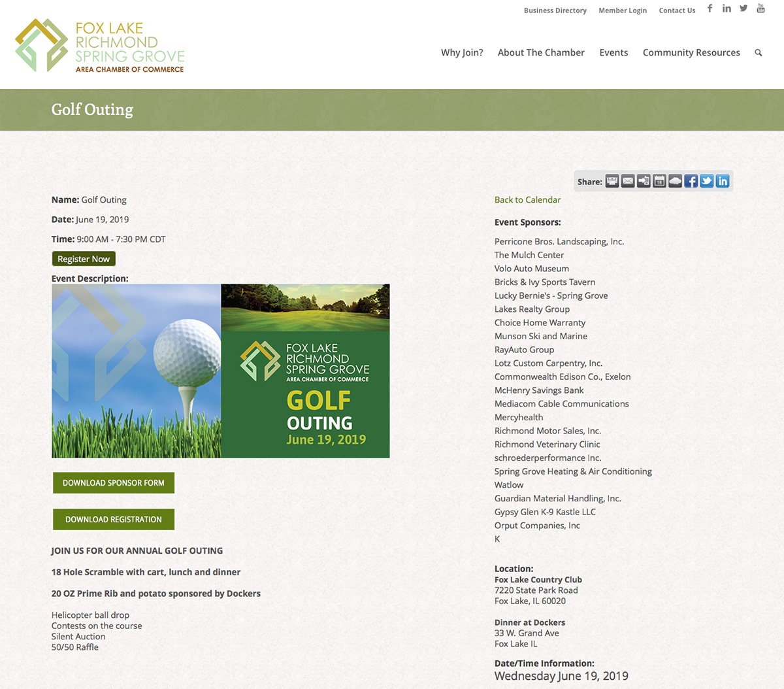
Task: Open the Community Resources menu
Action: tap(691, 52)
